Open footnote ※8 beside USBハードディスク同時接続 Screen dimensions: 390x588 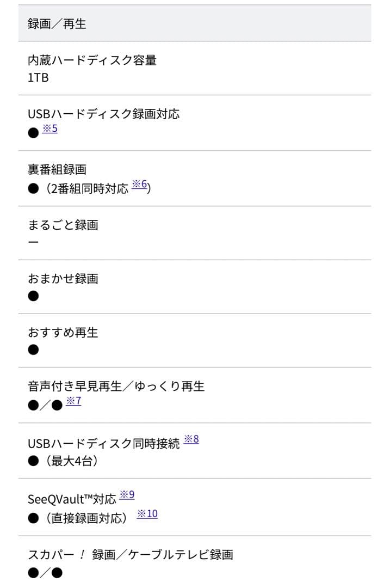click(x=191, y=439)
